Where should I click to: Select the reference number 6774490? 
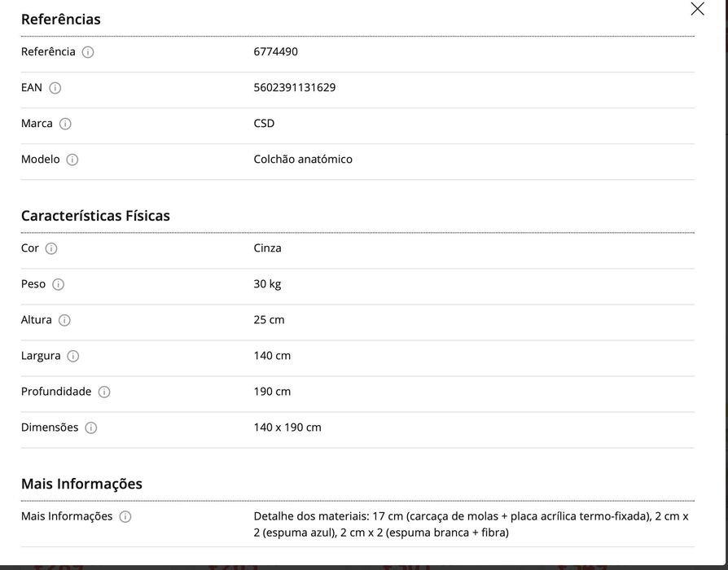275,51
